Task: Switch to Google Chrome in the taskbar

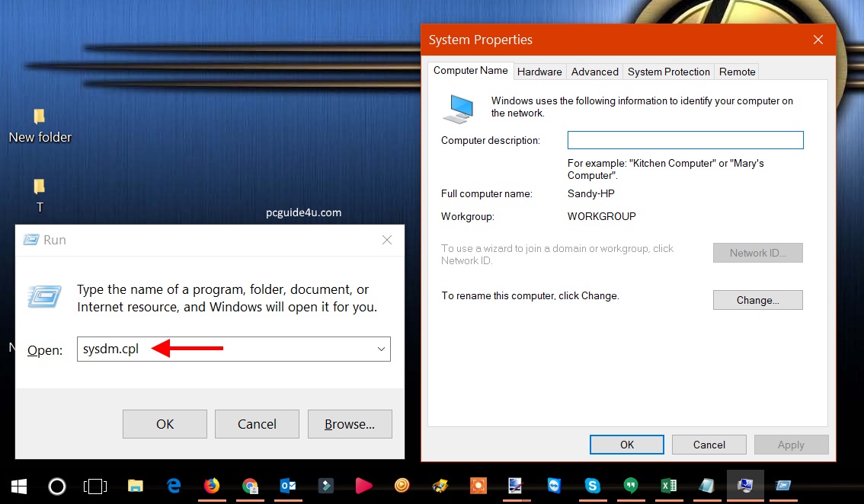Action: click(x=250, y=486)
